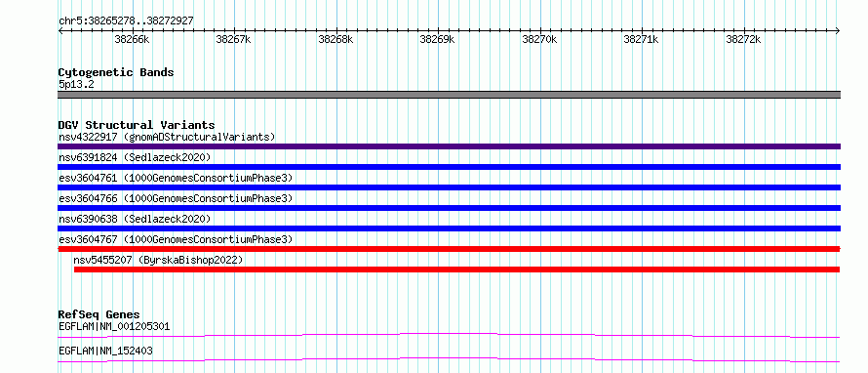Click the esv3604761 variant label
This screenshot has height=373, width=868.
[x=176, y=178]
